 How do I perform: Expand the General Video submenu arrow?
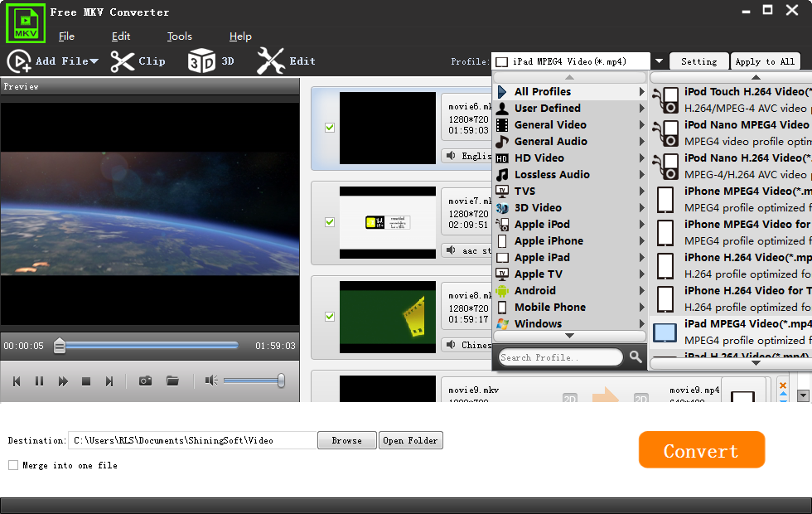(x=642, y=125)
